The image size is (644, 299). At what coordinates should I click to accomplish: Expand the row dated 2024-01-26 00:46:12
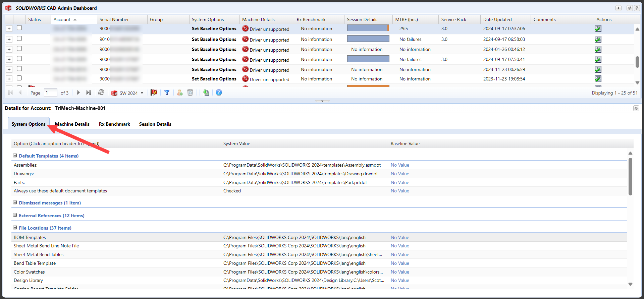pos(9,49)
